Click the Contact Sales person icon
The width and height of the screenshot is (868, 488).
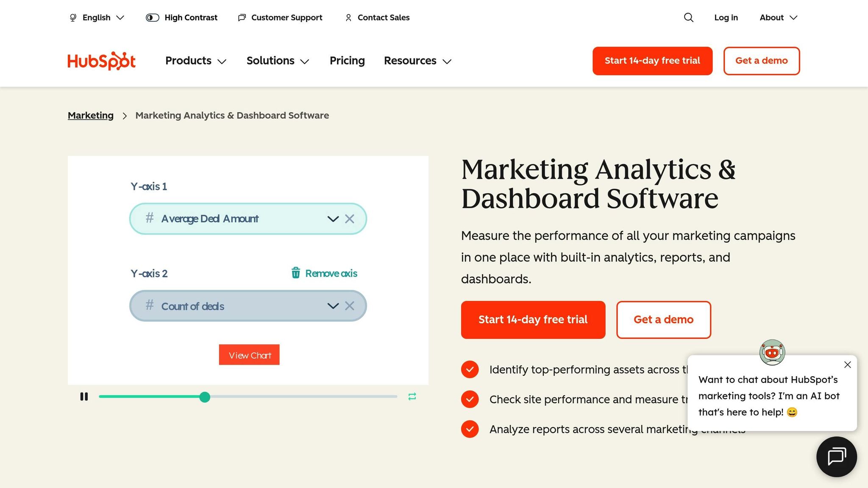pos(348,18)
